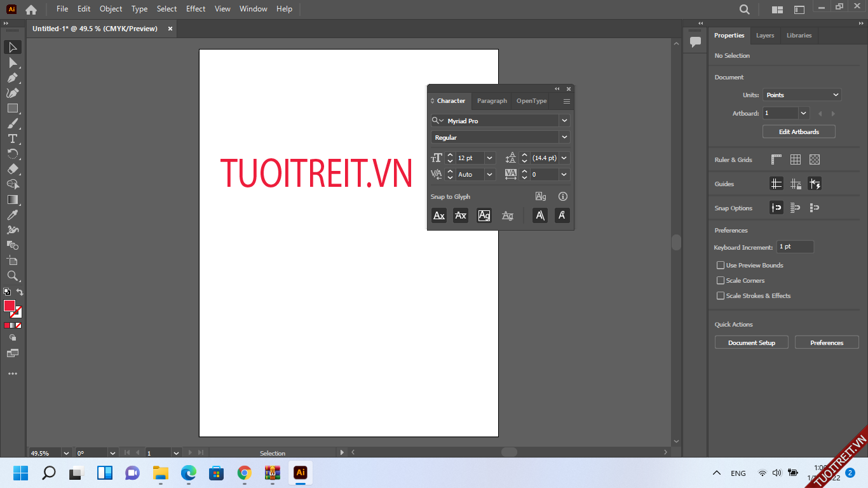Click the Edit Artboards button
The width and height of the screenshot is (868, 488).
click(799, 132)
